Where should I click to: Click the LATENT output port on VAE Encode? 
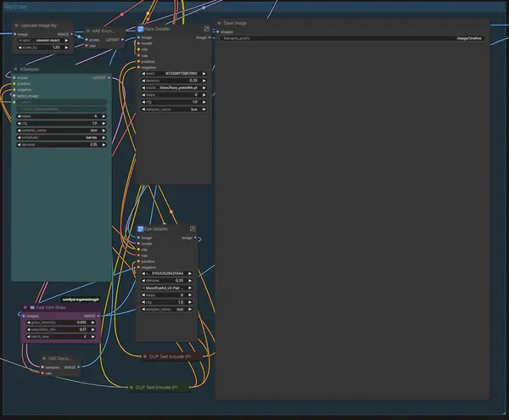122,40
